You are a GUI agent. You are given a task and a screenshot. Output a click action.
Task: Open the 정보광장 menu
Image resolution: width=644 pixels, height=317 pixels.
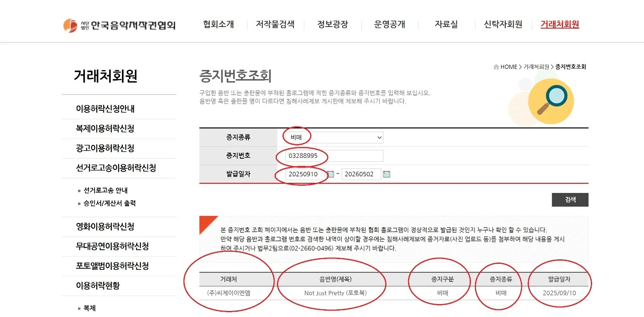click(x=332, y=24)
